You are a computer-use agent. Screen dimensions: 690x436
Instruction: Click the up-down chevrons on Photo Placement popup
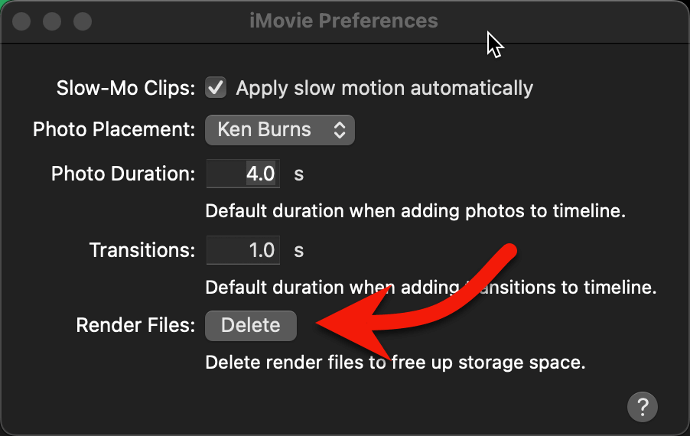click(x=339, y=130)
